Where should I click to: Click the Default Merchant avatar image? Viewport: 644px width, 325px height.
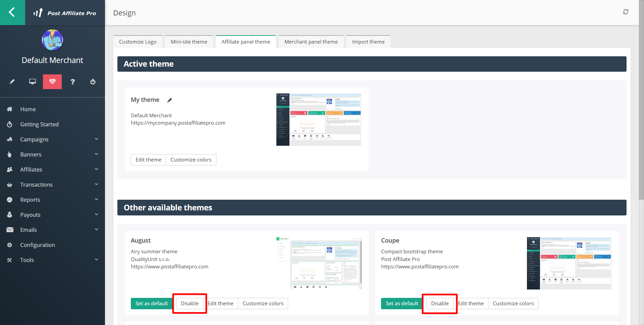pos(52,40)
